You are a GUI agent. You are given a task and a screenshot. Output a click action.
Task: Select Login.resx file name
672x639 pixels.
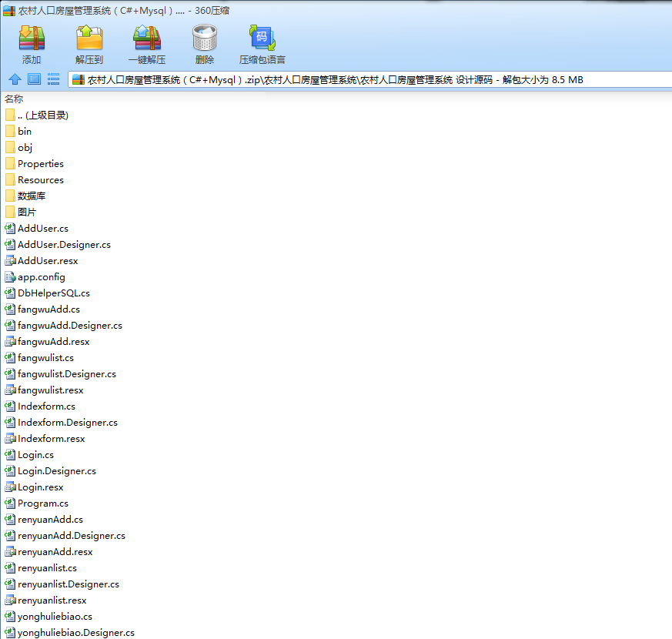(x=40, y=487)
